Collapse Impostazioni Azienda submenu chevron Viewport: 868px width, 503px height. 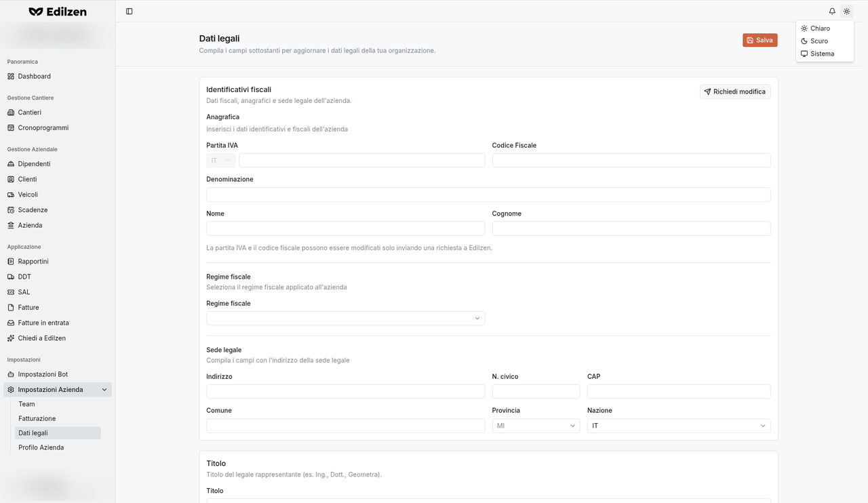click(x=104, y=390)
